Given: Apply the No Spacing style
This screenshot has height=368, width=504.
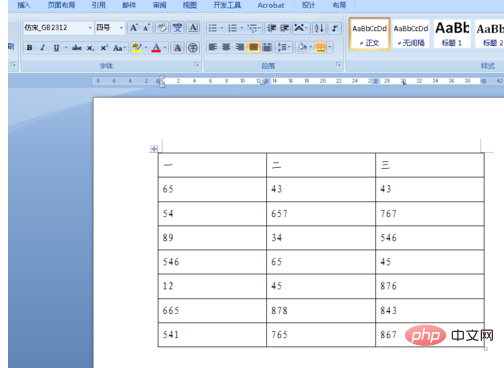Looking at the screenshot, I should 411,34.
